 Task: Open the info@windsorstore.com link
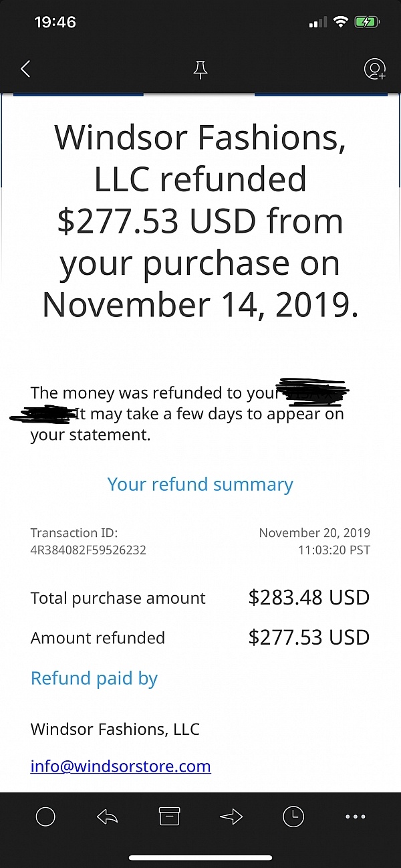click(x=121, y=766)
